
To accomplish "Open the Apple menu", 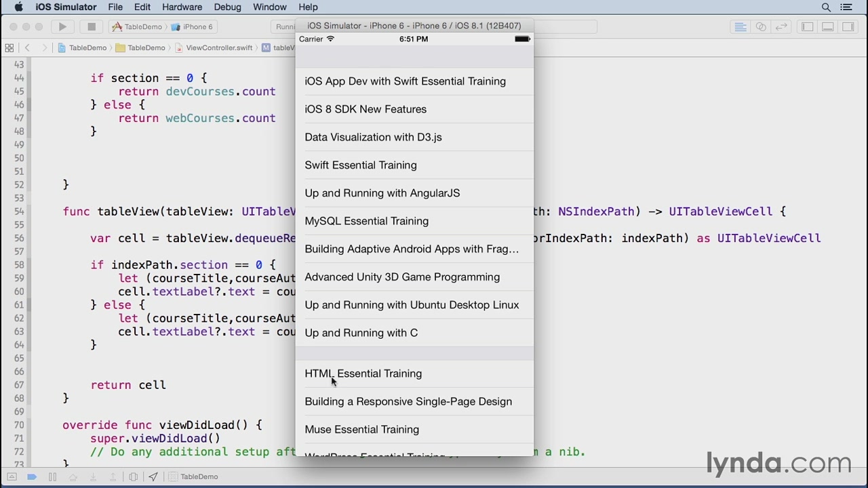I will 18,7.
